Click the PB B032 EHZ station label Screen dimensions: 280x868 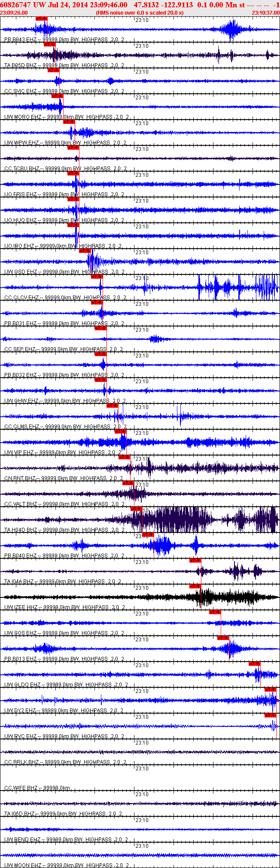click(64, 375)
